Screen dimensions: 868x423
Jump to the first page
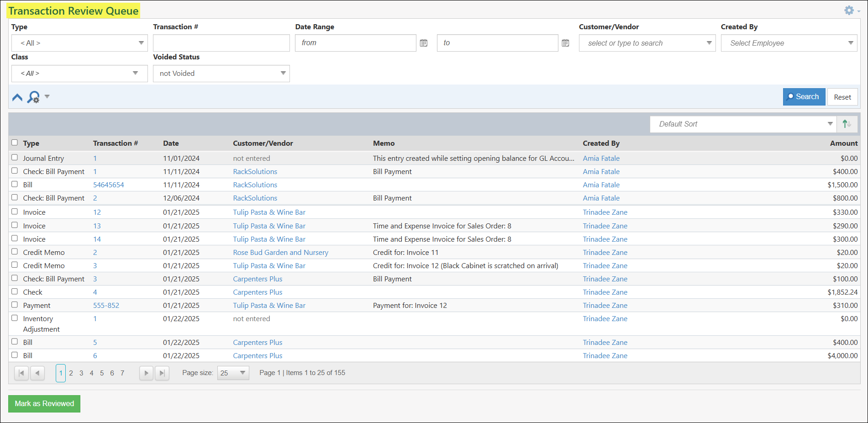[21, 373]
